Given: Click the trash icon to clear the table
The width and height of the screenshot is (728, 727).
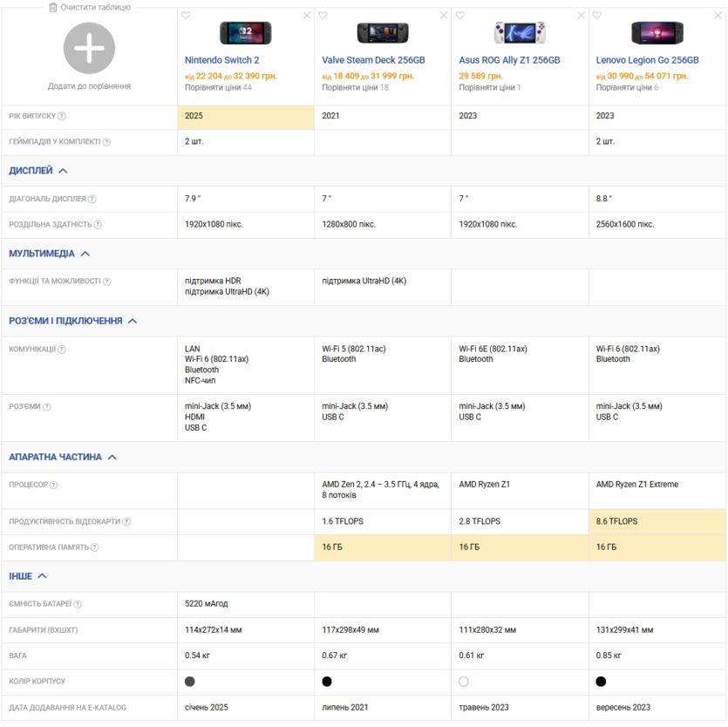Looking at the screenshot, I should point(53,8).
